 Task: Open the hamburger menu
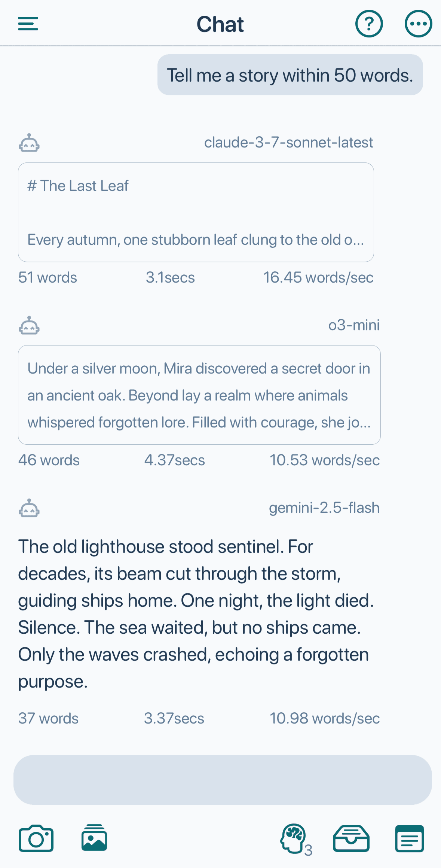coord(28,24)
